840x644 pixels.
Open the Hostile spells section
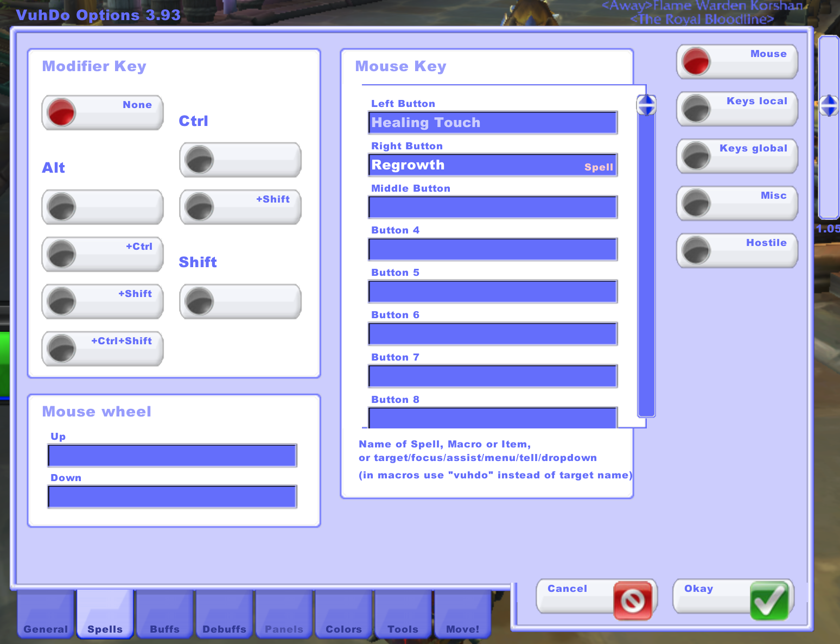(696, 250)
